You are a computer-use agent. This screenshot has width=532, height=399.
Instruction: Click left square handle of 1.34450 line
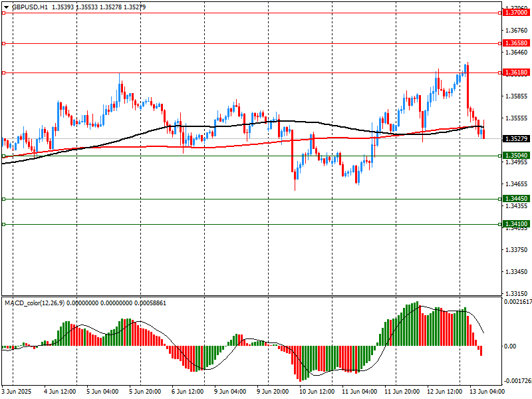3,199
